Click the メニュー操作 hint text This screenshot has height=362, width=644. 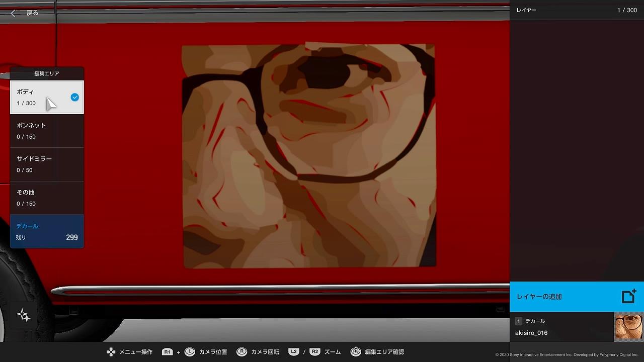136,352
